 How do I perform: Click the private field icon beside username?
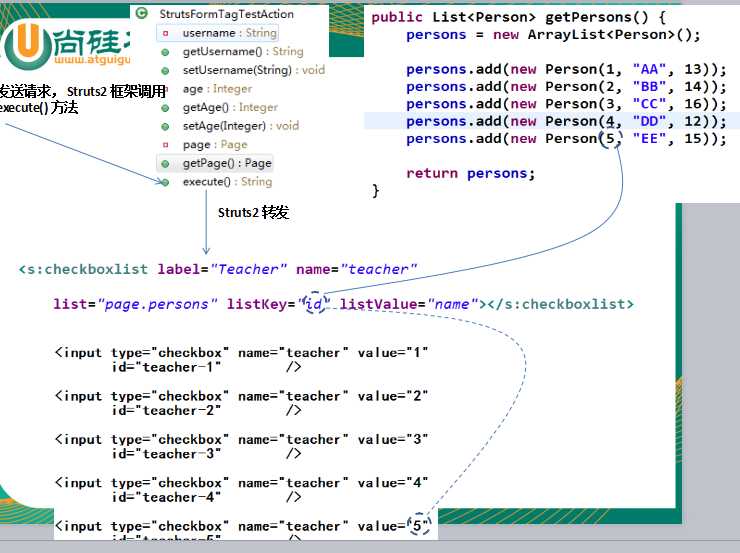click(165, 34)
